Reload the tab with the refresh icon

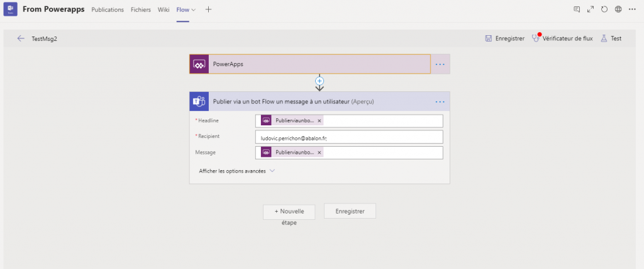click(x=604, y=9)
